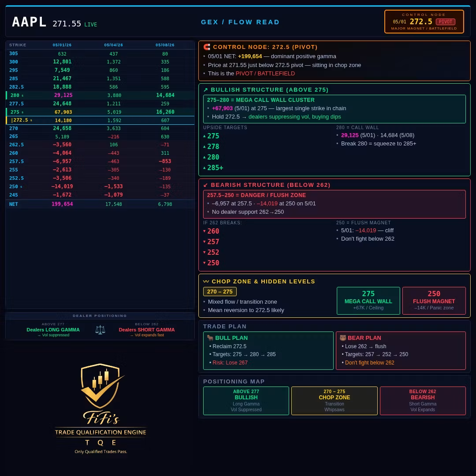Click the 05/04/26 expiry column header
476x476 pixels.
[114, 45]
